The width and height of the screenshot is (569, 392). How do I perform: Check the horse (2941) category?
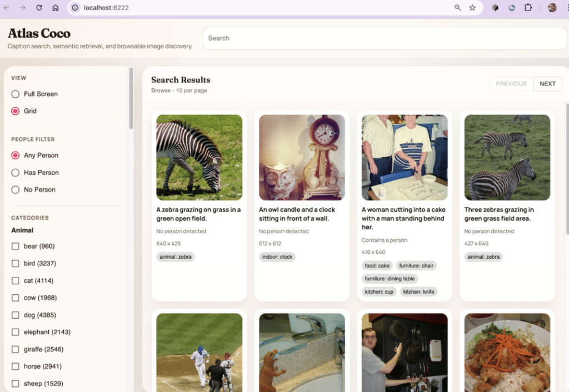tap(15, 366)
